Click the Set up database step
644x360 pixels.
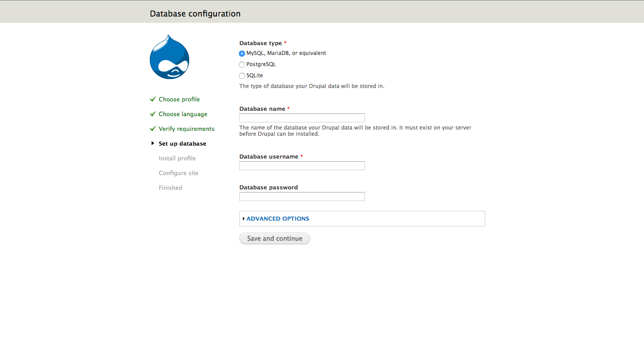coord(182,143)
